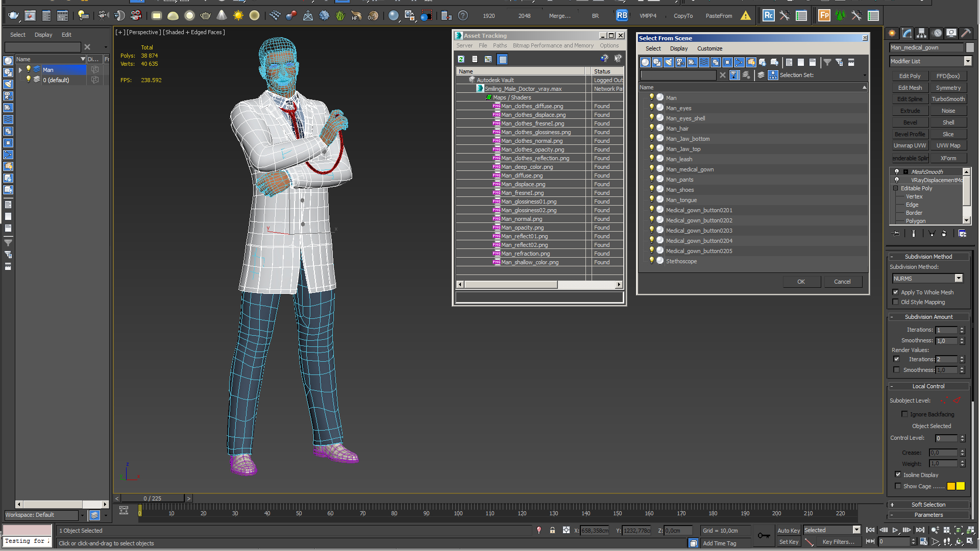The height and width of the screenshot is (551, 980).
Task: Open Edit menu in scene explorer
Action: coord(66,35)
